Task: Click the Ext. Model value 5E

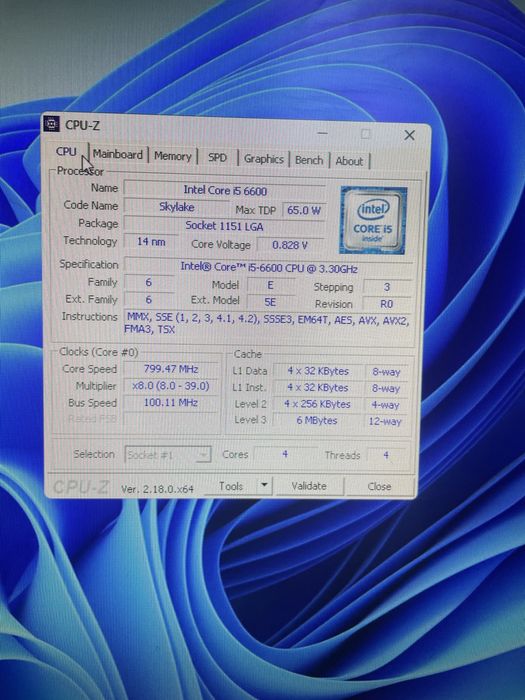Action: [x=270, y=302]
